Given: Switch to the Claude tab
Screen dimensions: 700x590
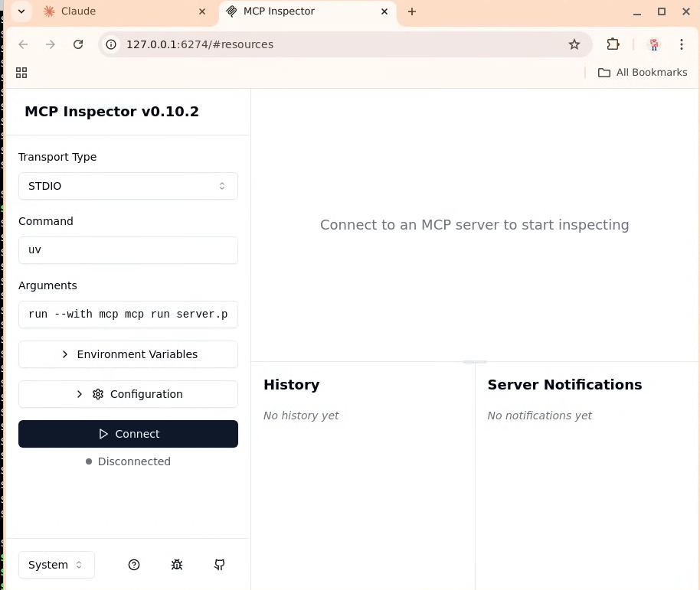Looking at the screenshot, I should [125, 11].
